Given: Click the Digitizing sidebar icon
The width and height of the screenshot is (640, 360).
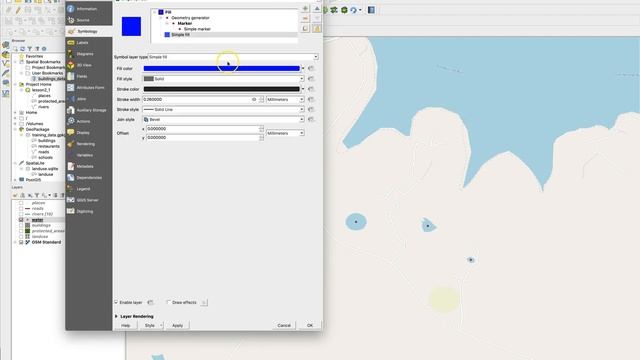Looking at the screenshot, I should click(71, 211).
